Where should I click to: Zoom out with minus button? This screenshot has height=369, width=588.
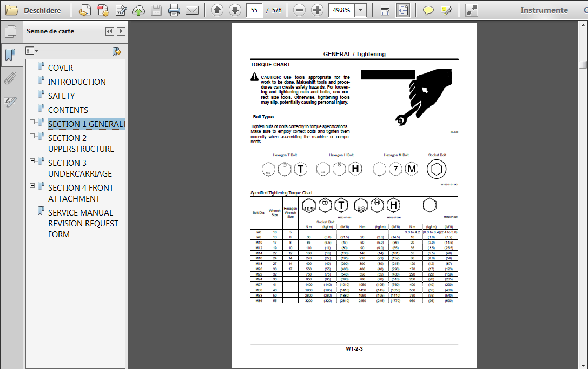point(299,10)
